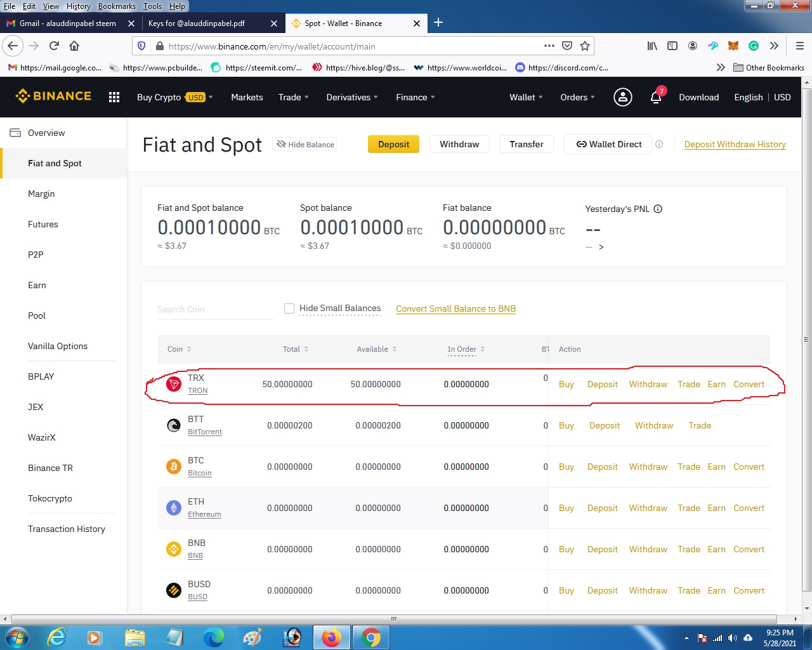Click the BTT coin icon
Image resolution: width=812 pixels, height=650 pixels.
pos(174,425)
